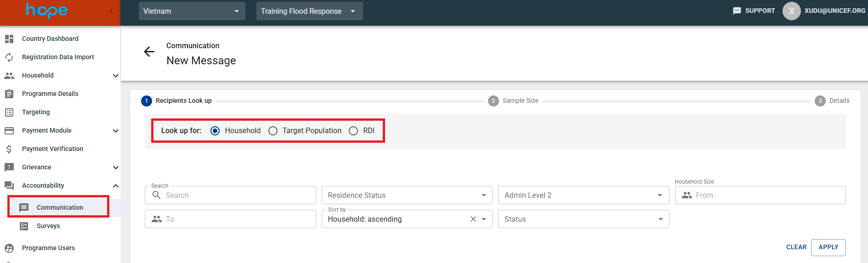
Task: Choose the RDI radio button
Action: pyautogui.click(x=353, y=131)
